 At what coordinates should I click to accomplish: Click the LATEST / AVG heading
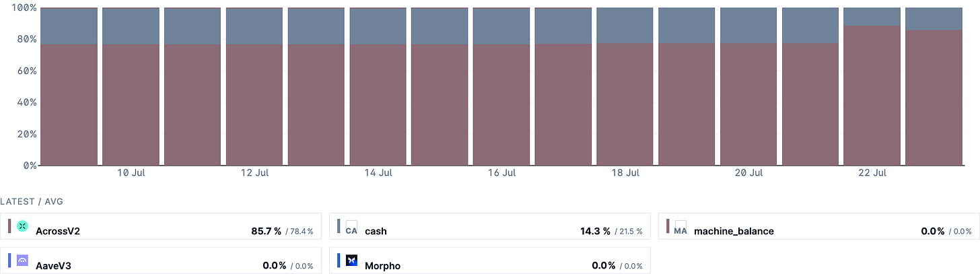pos(32,202)
